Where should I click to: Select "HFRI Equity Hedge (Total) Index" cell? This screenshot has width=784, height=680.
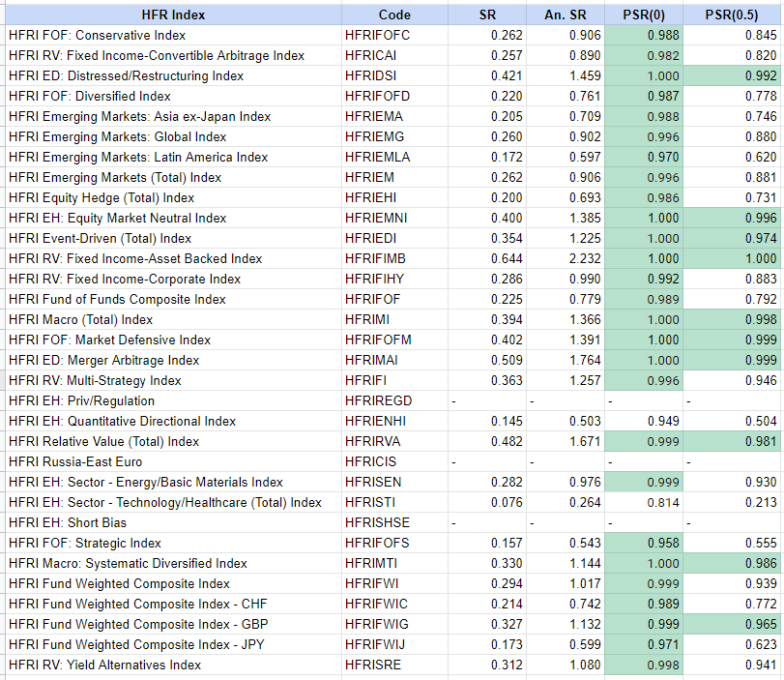[x=173, y=198]
